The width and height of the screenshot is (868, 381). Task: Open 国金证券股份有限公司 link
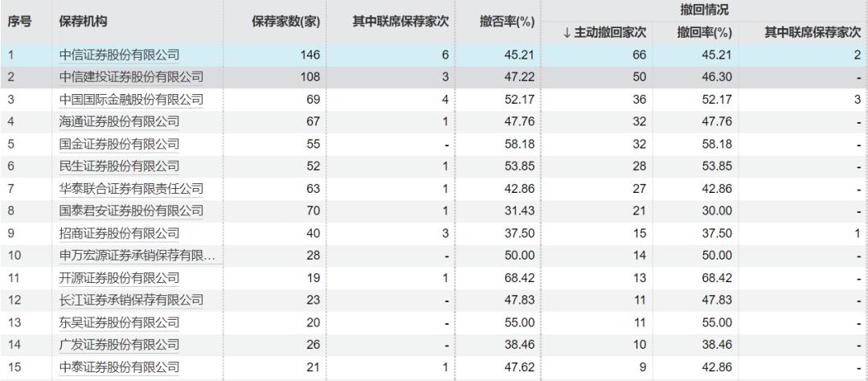[120, 145]
